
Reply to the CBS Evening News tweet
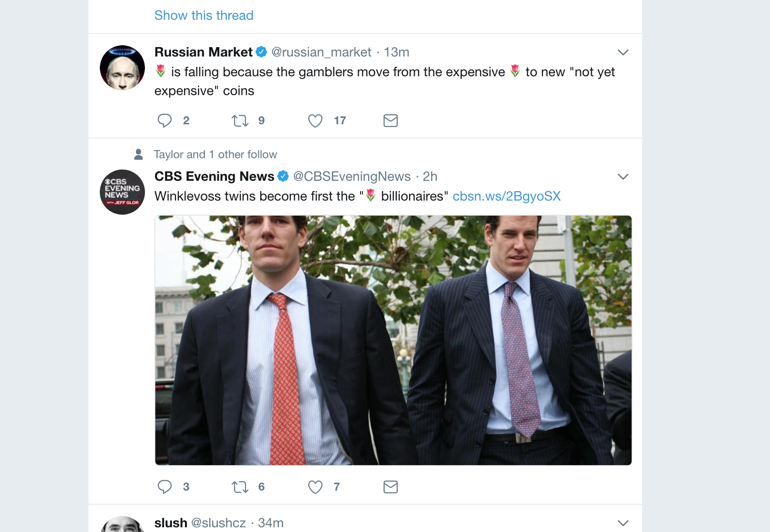(x=165, y=487)
